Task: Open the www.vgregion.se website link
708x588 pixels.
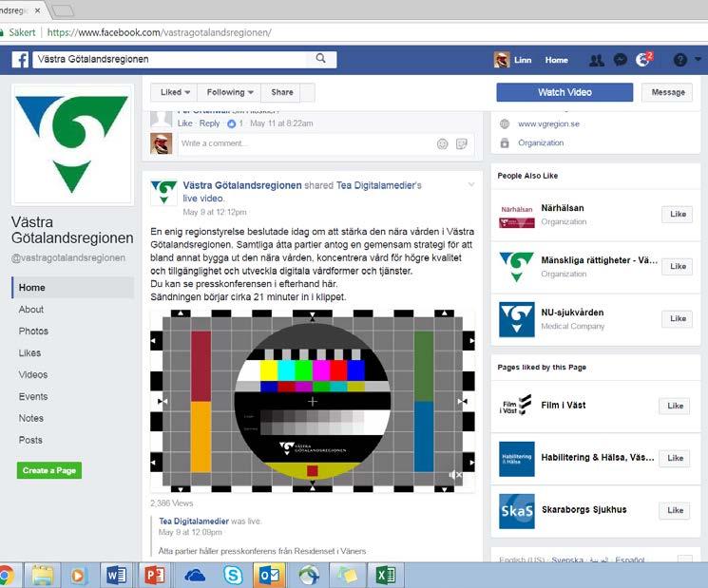Action: point(548,124)
